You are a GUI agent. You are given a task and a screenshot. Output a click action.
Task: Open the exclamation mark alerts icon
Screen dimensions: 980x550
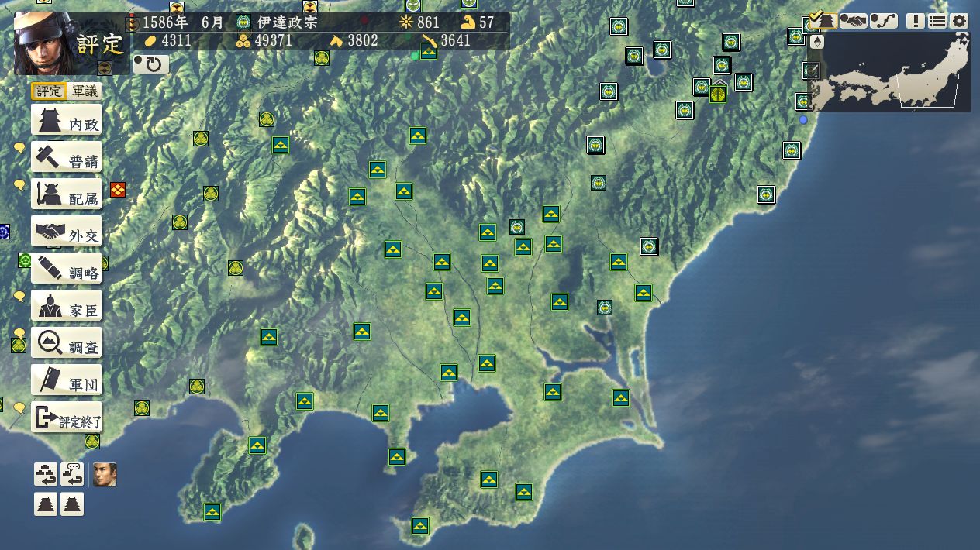(x=916, y=21)
